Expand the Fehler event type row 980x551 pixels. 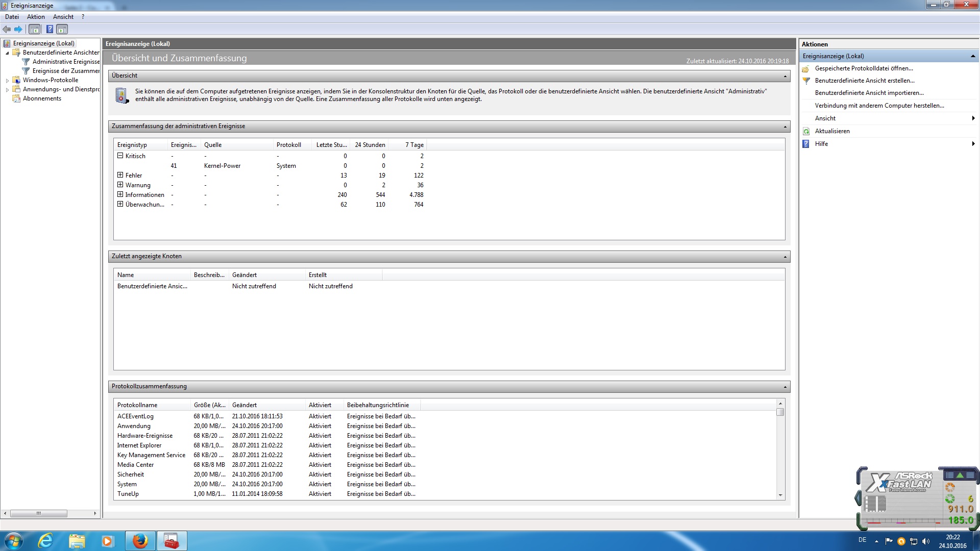click(120, 175)
